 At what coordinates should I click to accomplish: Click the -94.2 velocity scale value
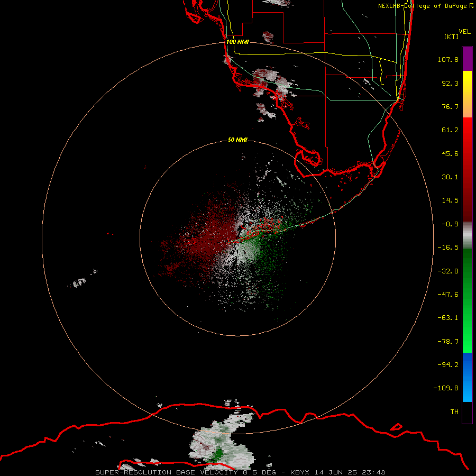[448, 365]
